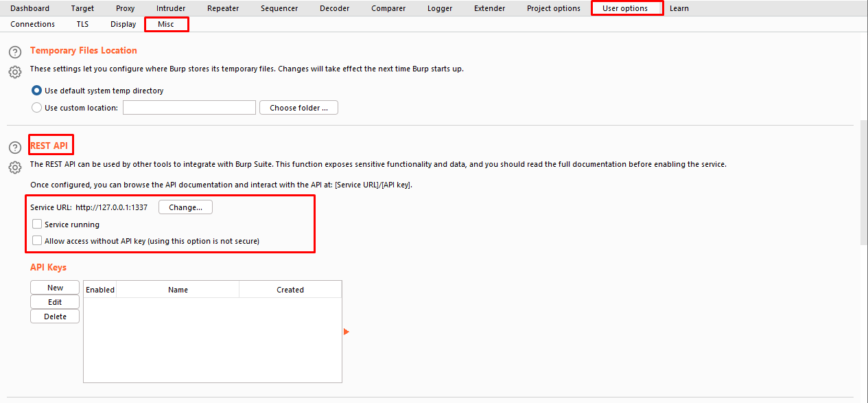868x403 pixels.
Task: Open the TLS sub-tab
Action: coord(82,24)
